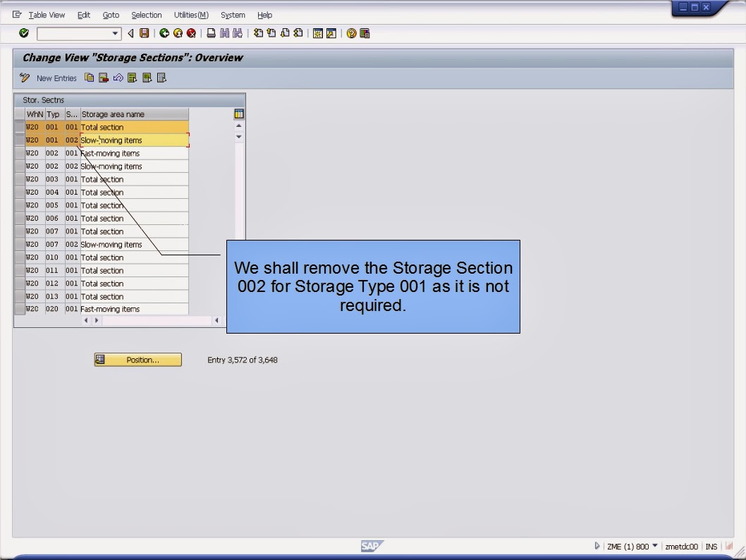Undo the last change
The image size is (746, 560).
coord(118,78)
